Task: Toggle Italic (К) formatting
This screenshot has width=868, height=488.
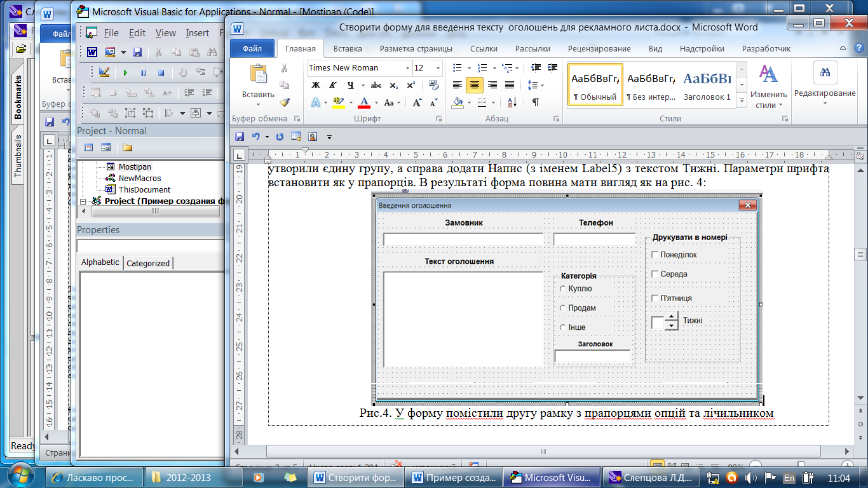Action: (333, 85)
